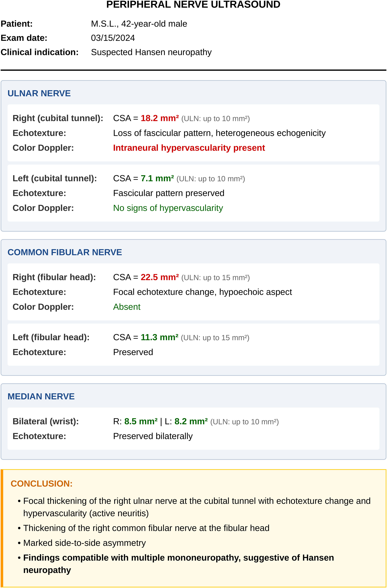Click the Marked side-to-side asymmetry bullet

click(x=84, y=543)
